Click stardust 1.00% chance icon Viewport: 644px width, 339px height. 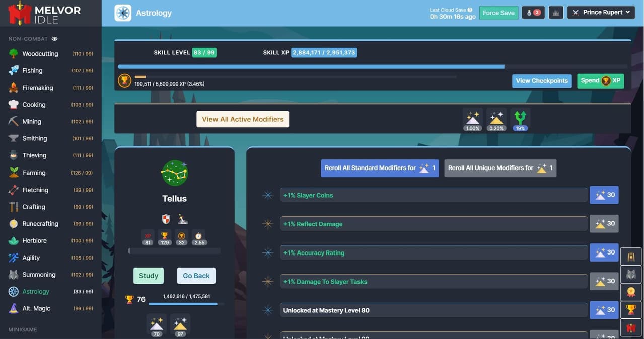[473, 119]
